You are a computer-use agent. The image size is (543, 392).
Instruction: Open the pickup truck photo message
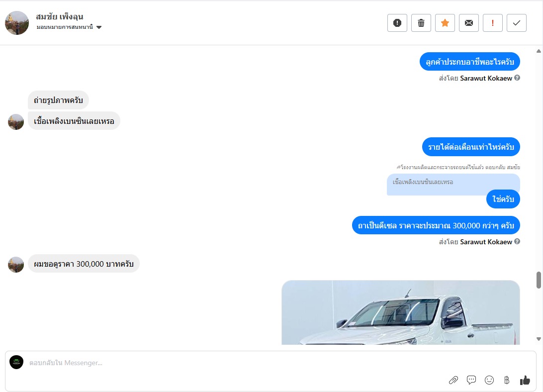401,312
